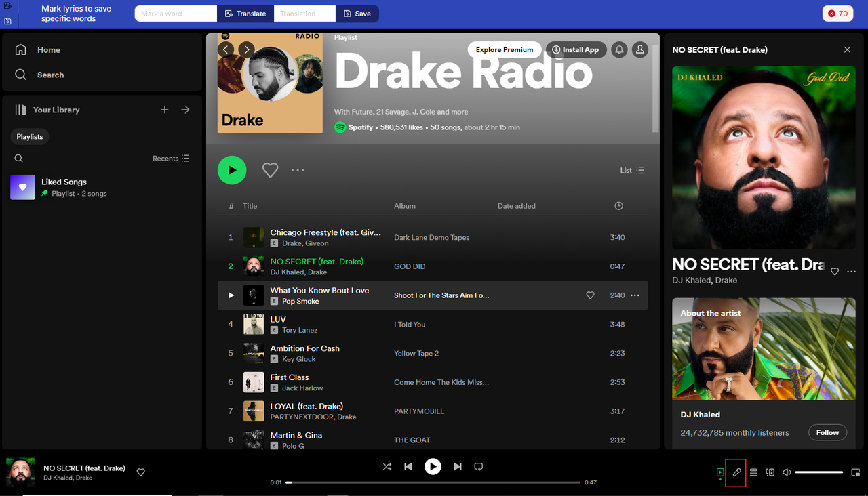Like the song What You Know Bout Love
This screenshot has height=496, width=868.
590,295
